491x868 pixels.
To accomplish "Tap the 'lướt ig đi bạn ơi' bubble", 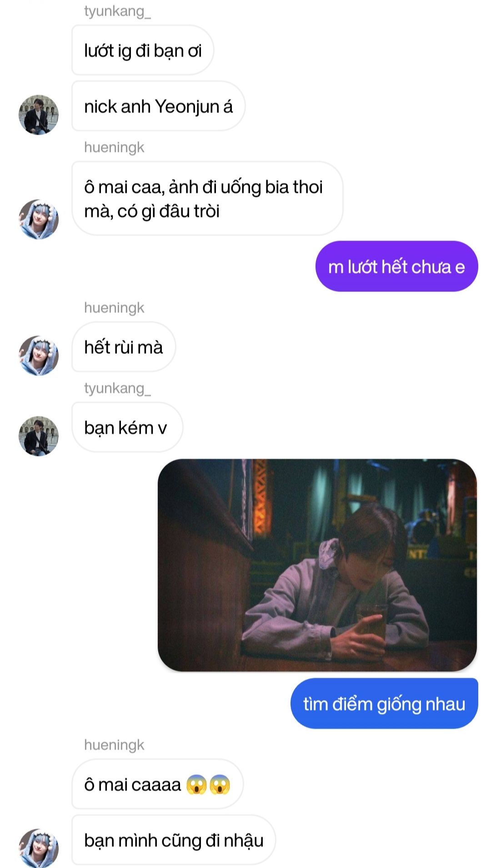I will 143,50.
